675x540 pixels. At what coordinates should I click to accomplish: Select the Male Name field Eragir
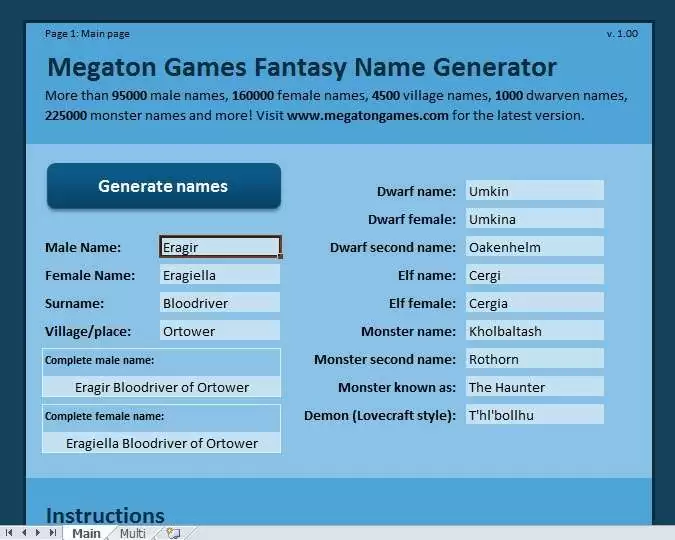pos(220,247)
